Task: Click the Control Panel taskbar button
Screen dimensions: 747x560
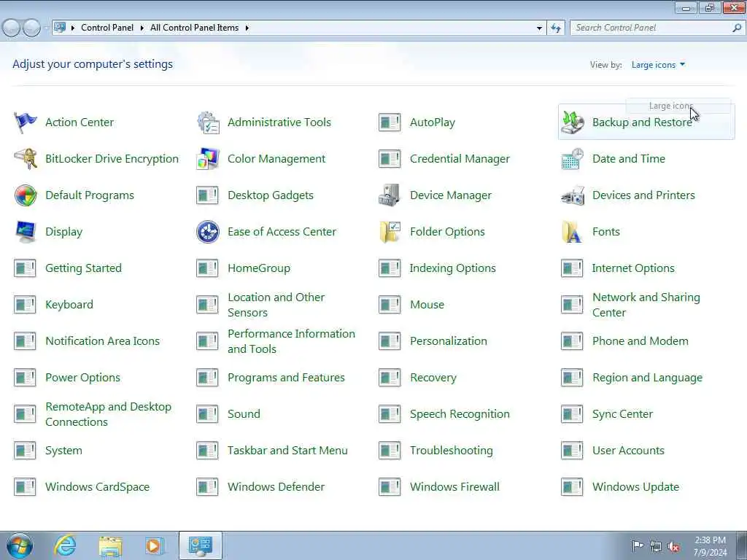Action: tap(200, 545)
